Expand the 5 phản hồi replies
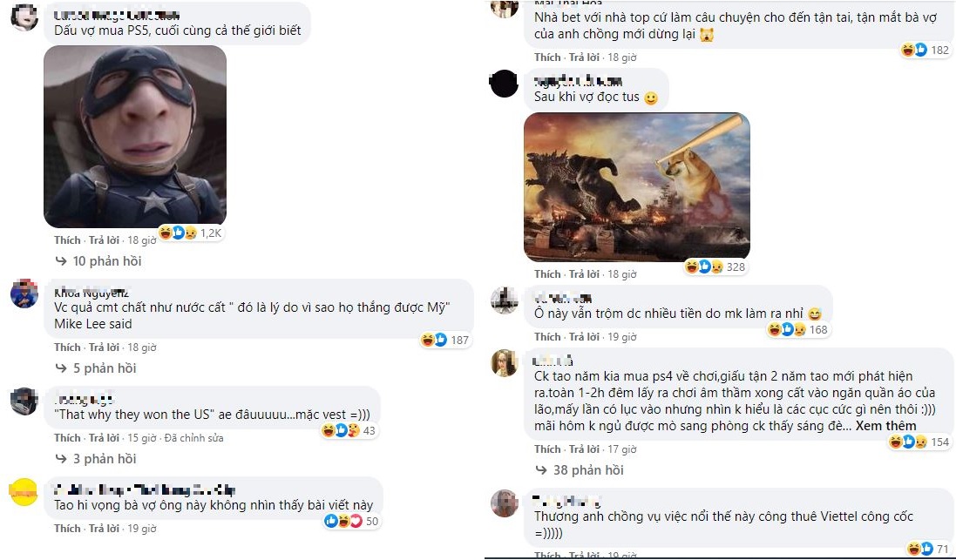Viewport: 956px width, 560px height. 97,368
